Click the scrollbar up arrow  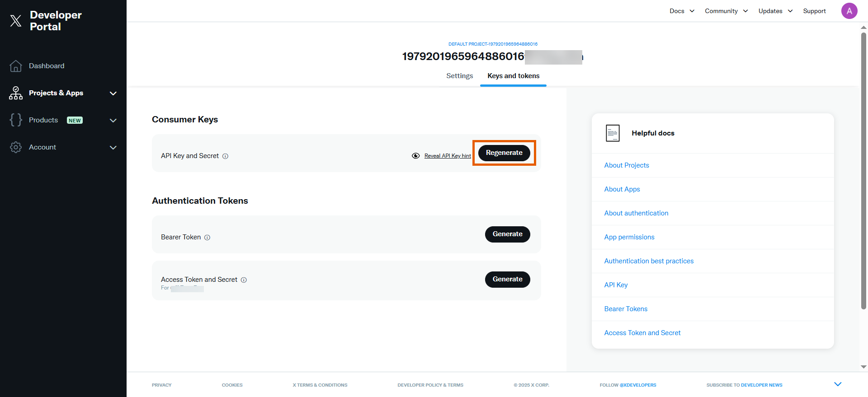(863, 28)
